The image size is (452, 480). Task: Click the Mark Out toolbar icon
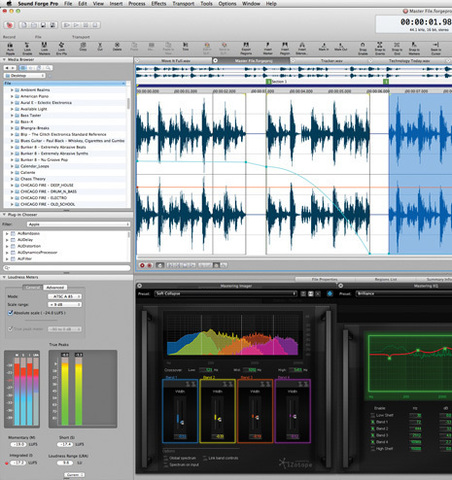(340, 47)
